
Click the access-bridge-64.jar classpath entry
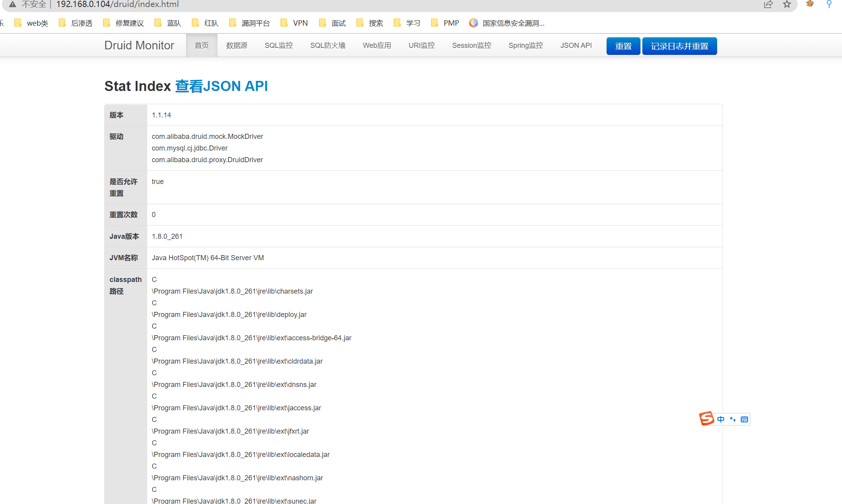click(251, 338)
